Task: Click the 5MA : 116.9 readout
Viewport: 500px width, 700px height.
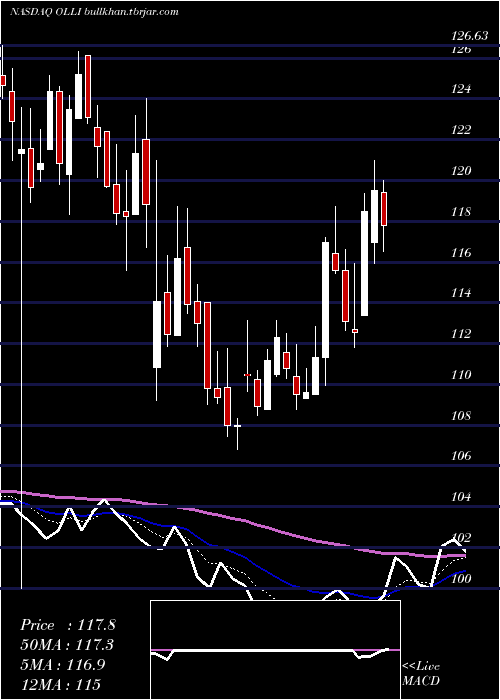Action: coord(63,664)
